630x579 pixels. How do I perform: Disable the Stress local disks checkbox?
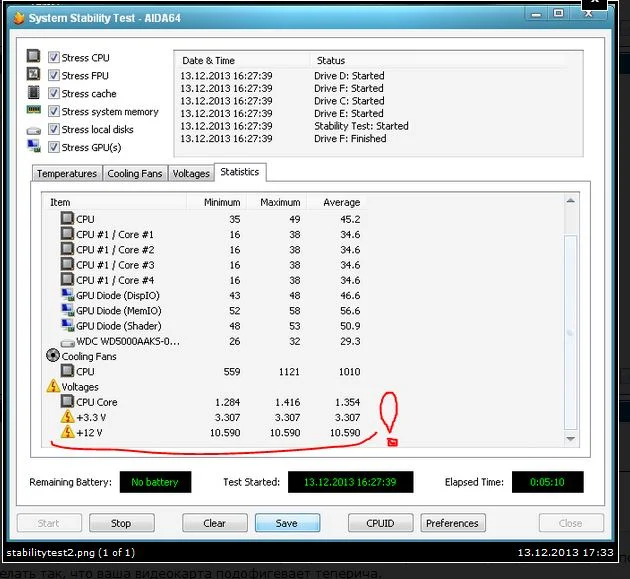pos(54,129)
